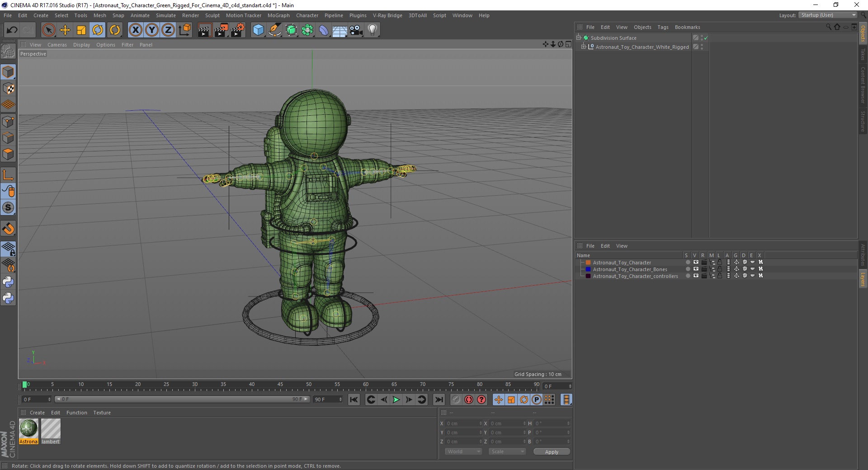868x470 pixels.
Task: Toggle Subdivision Surface enable checkmark
Action: [x=706, y=38]
